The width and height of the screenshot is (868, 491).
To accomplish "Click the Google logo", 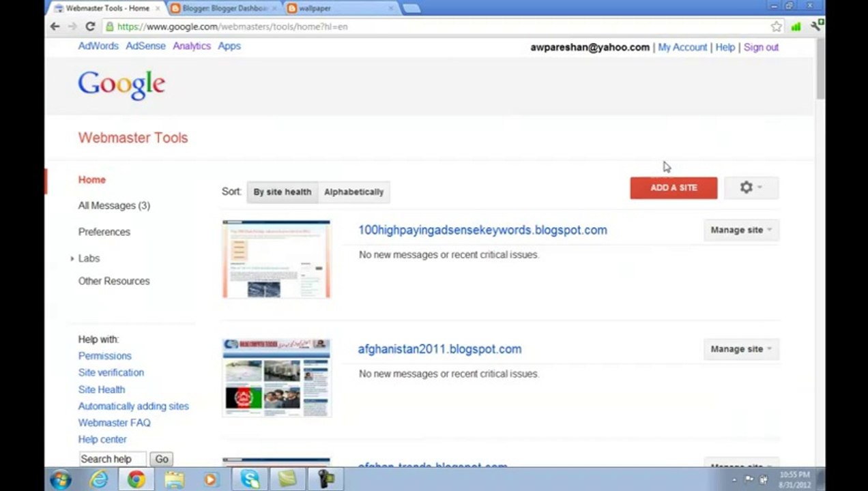I will [121, 85].
